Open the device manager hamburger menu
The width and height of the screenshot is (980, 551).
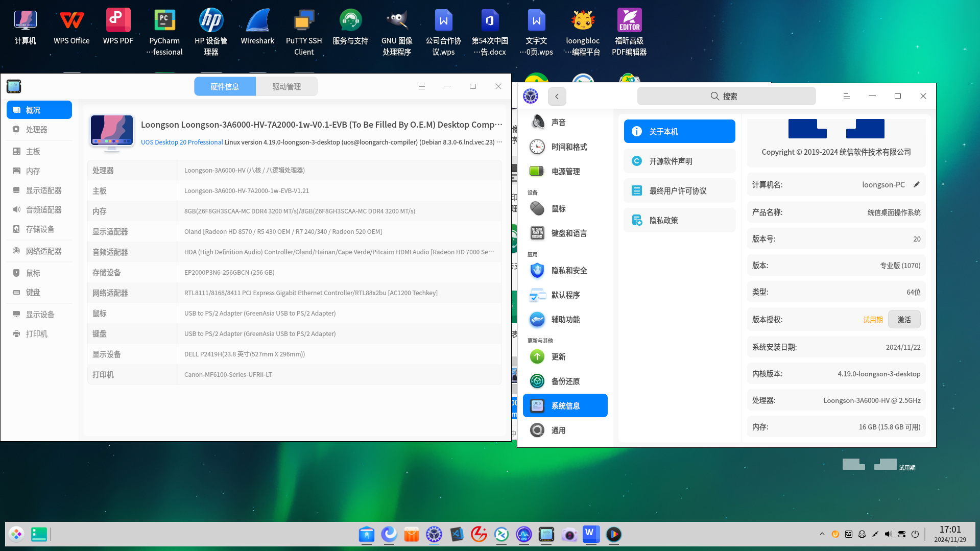422,86
